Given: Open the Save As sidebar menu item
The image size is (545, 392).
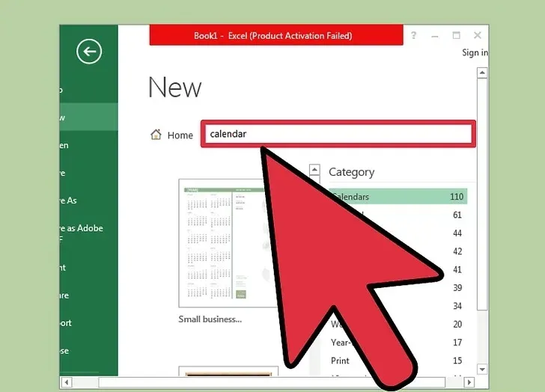Looking at the screenshot, I should [88, 200].
